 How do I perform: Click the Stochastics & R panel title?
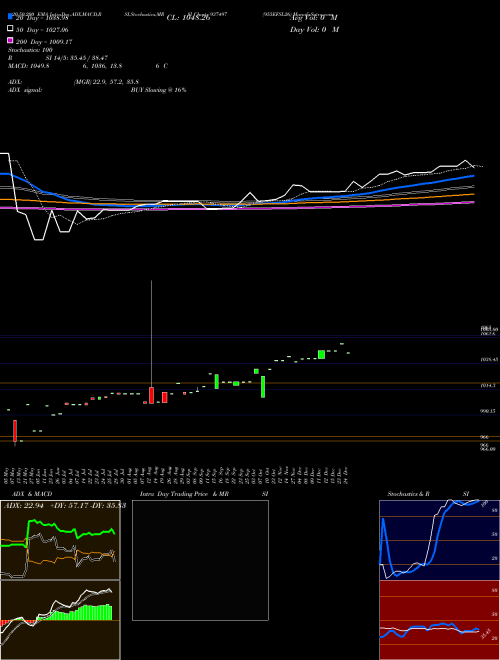pyautogui.click(x=408, y=494)
